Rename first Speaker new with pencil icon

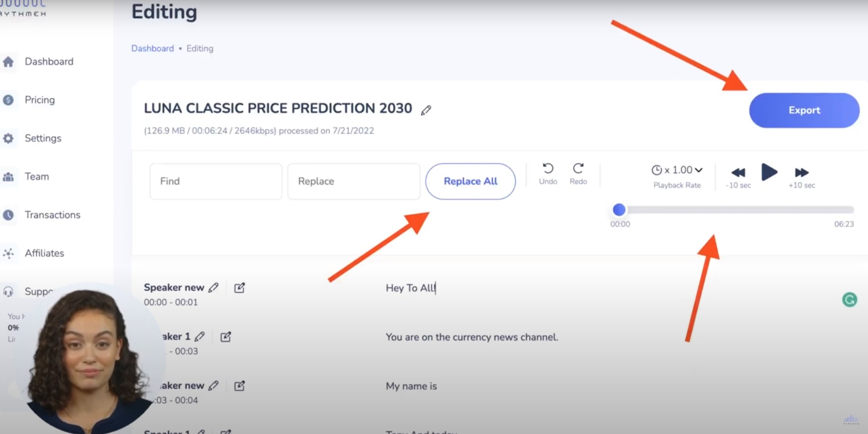[213, 287]
